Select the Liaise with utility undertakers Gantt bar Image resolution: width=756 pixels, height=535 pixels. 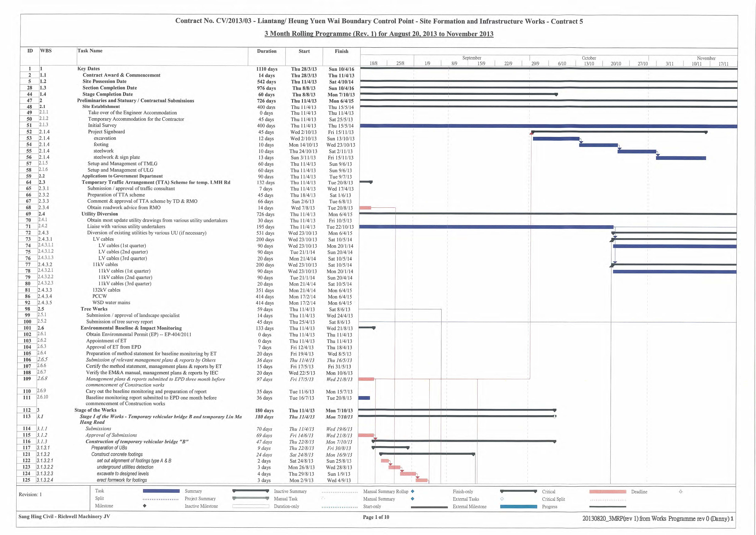click(486, 227)
